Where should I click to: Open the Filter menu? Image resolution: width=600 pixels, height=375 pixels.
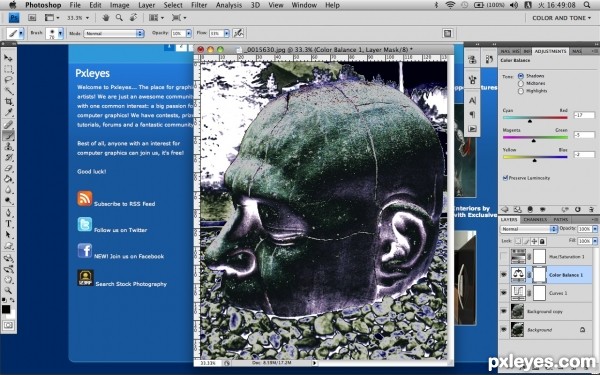click(199, 5)
